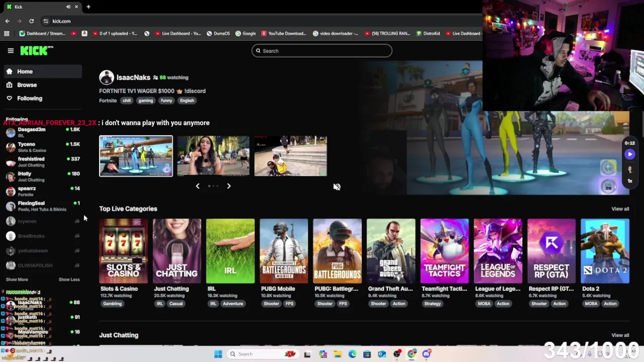Open Discord from the taskbar

click(427, 354)
